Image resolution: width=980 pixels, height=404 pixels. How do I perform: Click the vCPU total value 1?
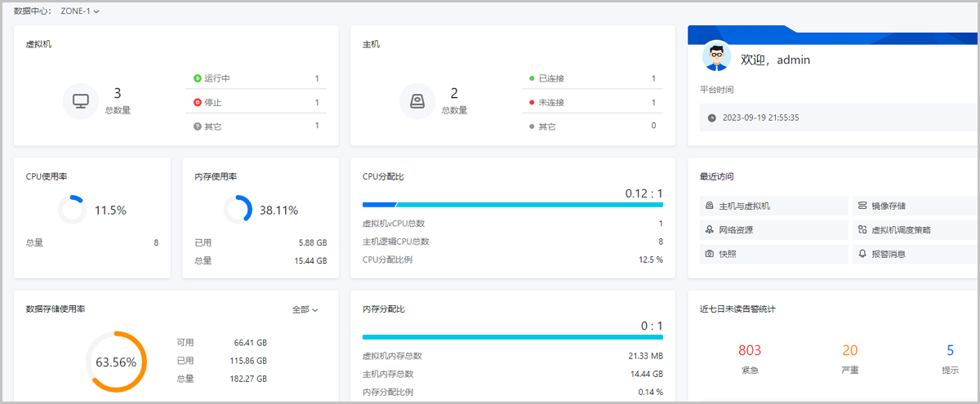tap(660, 223)
